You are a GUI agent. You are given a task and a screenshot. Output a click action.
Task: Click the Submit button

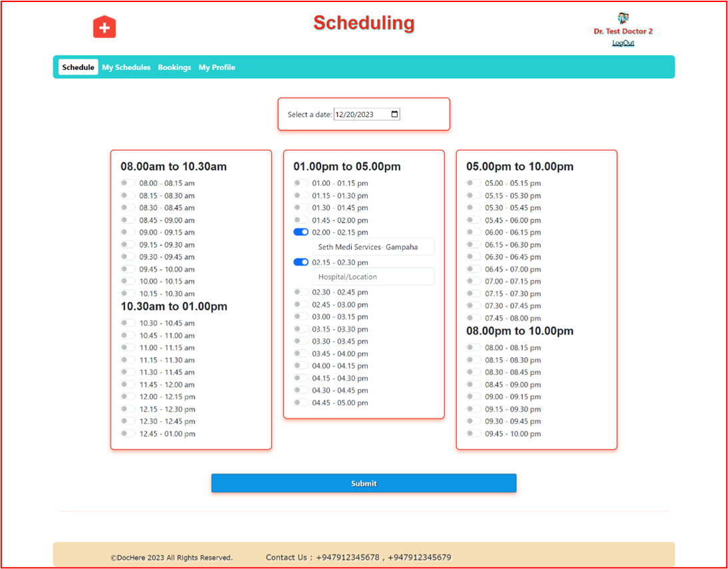click(x=364, y=483)
